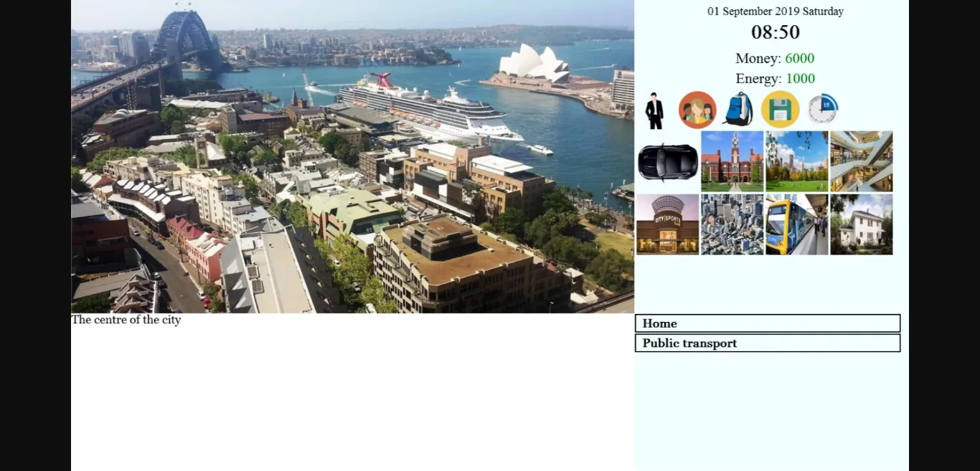This screenshot has width=980, height=471.
Task: Click the floppy disk save icon
Action: tap(780, 110)
